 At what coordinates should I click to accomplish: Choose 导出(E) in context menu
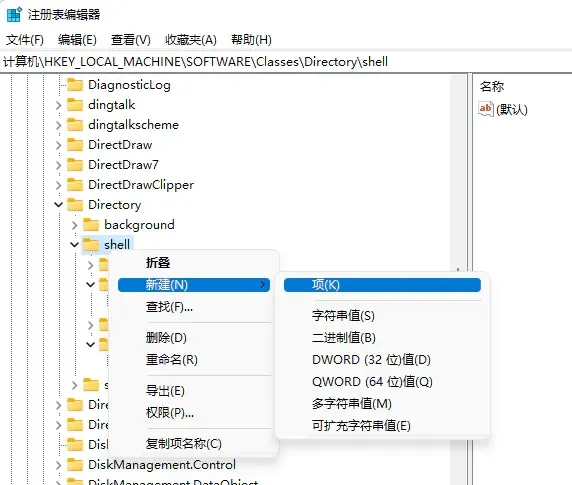(x=194, y=391)
